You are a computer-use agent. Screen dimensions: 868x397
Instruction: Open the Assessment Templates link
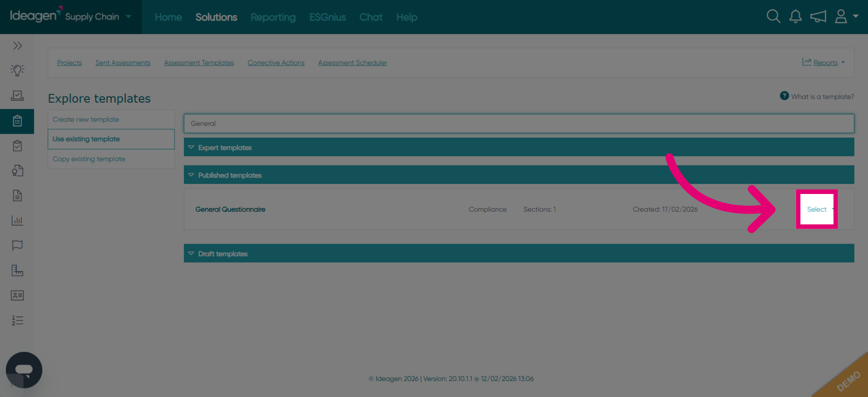[x=199, y=62]
